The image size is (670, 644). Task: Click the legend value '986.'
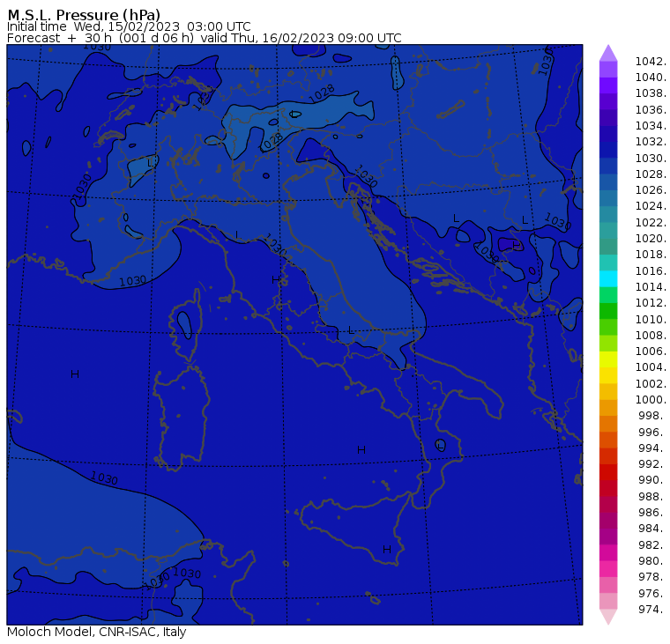tap(652, 513)
